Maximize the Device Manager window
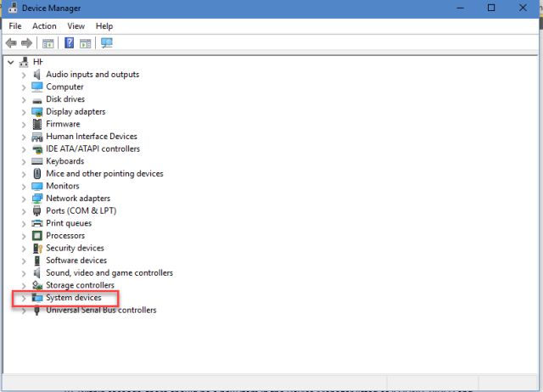This screenshot has height=392, width=543. coord(491,8)
